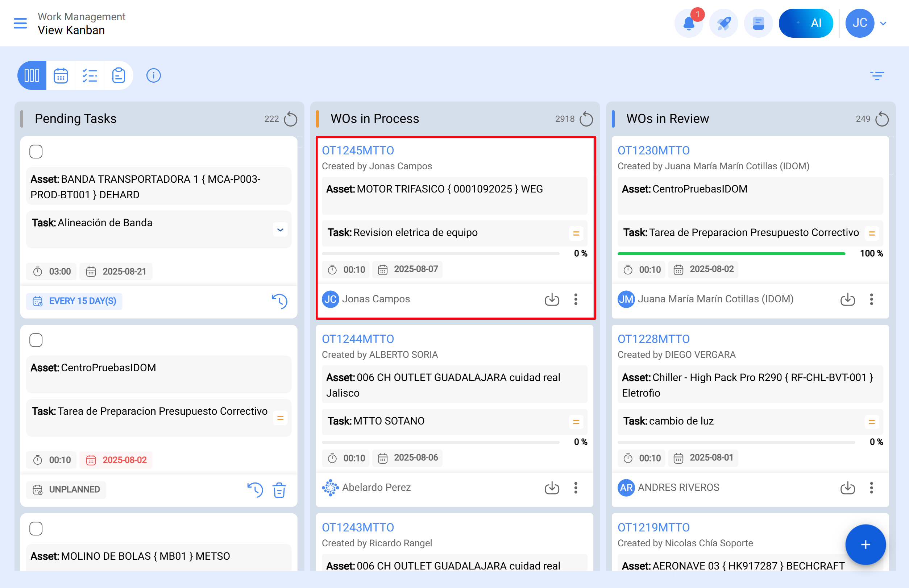Open the clipboard/report view
Image resolution: width=909 pixels, height=588 pixels.
119,75
